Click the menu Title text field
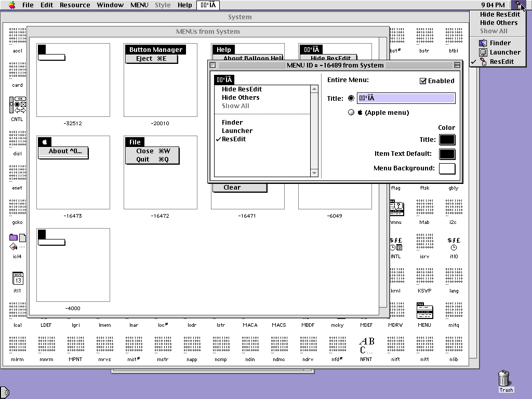This screenshot has height=399, width=532. click(406, 98)
